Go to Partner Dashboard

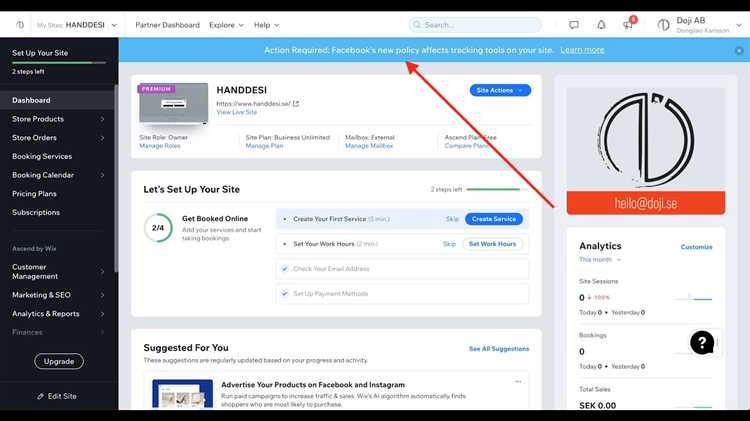(167, 25)
